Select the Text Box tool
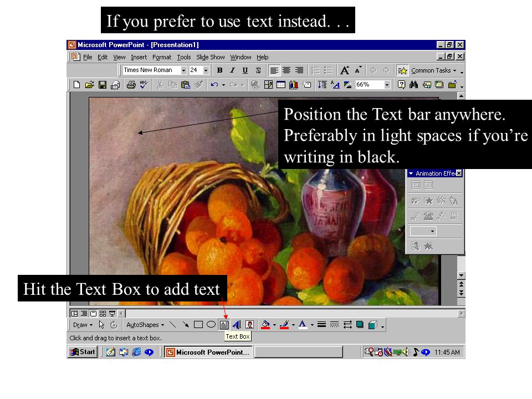The image size is (532, 399). click(x=224, y=325)
